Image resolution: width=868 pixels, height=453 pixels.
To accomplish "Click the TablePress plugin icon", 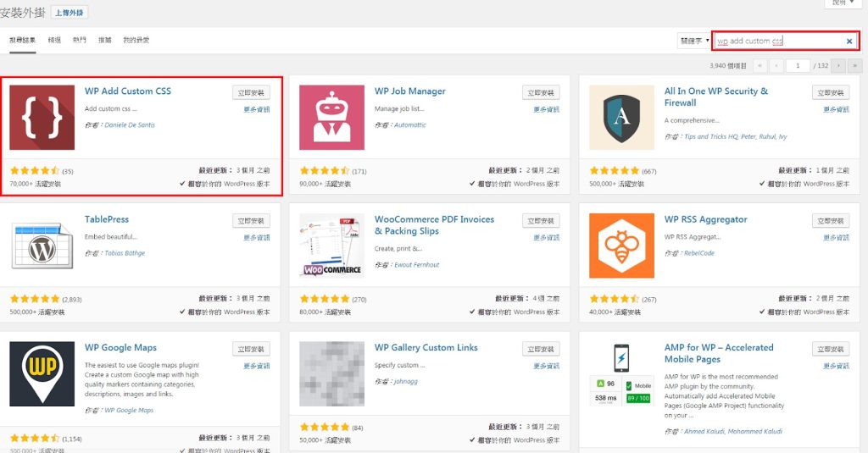I will (42, 246).
